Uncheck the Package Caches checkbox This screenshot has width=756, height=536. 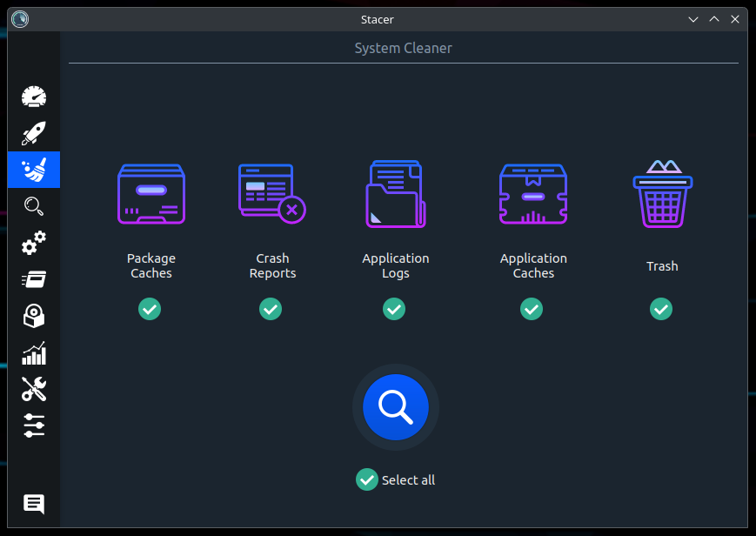[x=150, y=309]
